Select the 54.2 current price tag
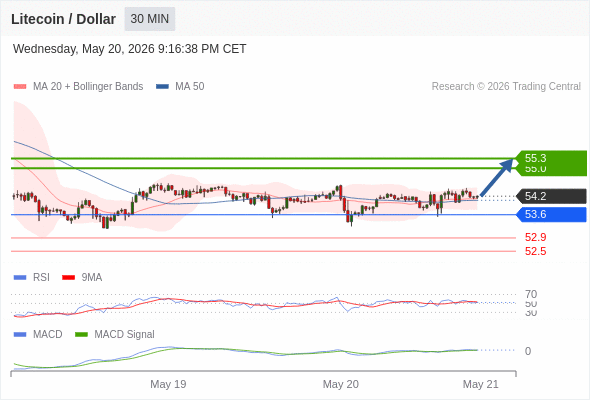The height and width of the screenshot is (400, 590). 551,196
